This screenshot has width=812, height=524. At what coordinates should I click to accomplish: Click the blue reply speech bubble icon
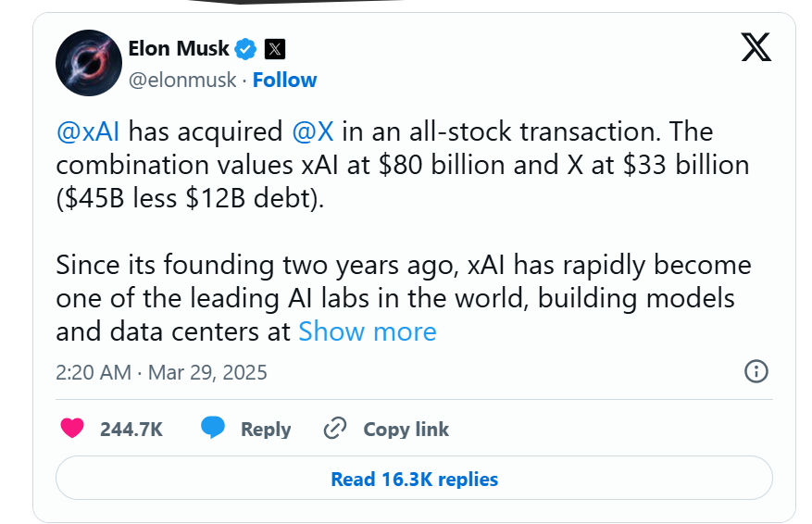(213, 427)
